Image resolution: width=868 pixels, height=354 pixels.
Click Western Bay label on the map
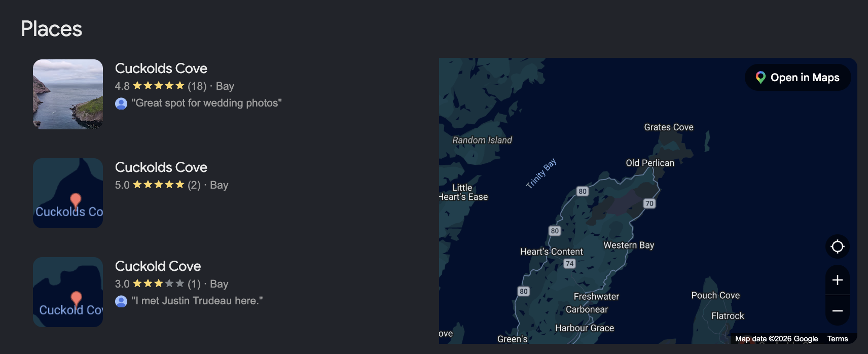point(629,245)
